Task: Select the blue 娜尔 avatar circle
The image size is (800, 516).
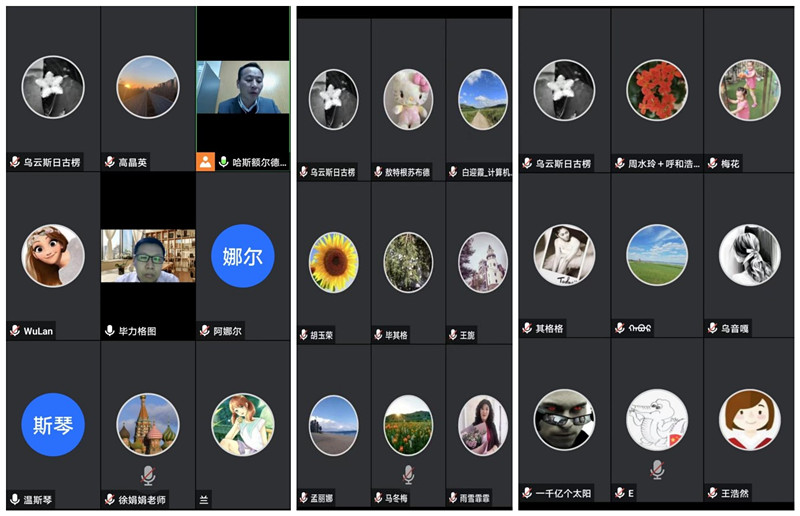Action: point(243,256)
